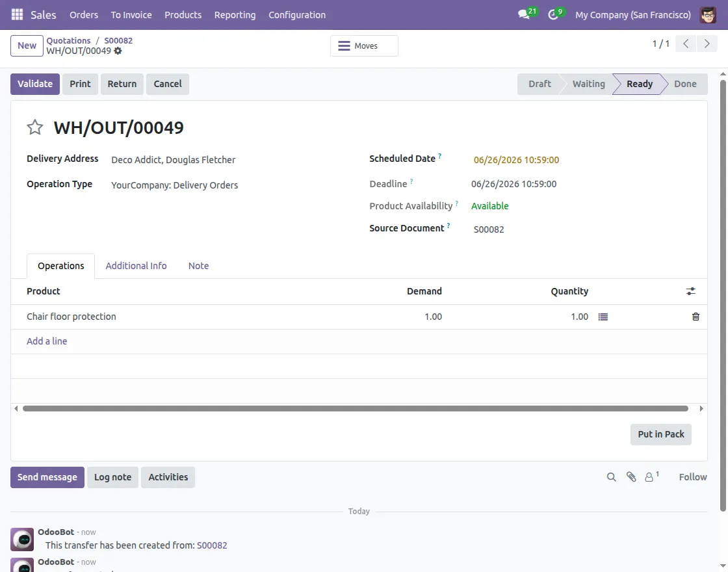Click the Done status stage
The width and height of the screenshot is (728, 572).
point(685,84)
